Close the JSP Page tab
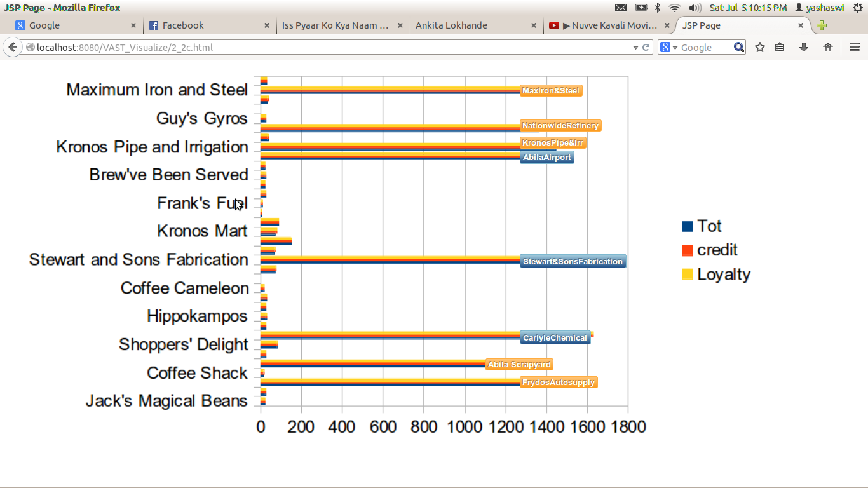 (801, 25)
